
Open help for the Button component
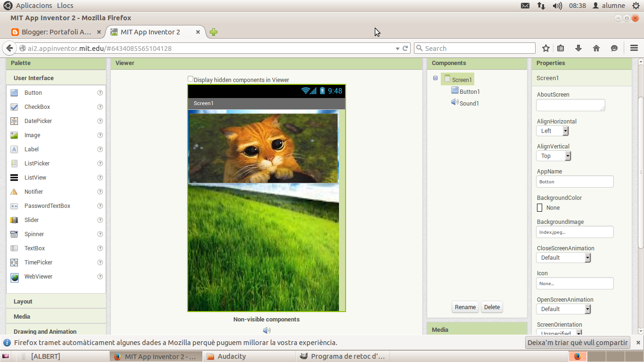pyautogui.click(x=100, y=93)
